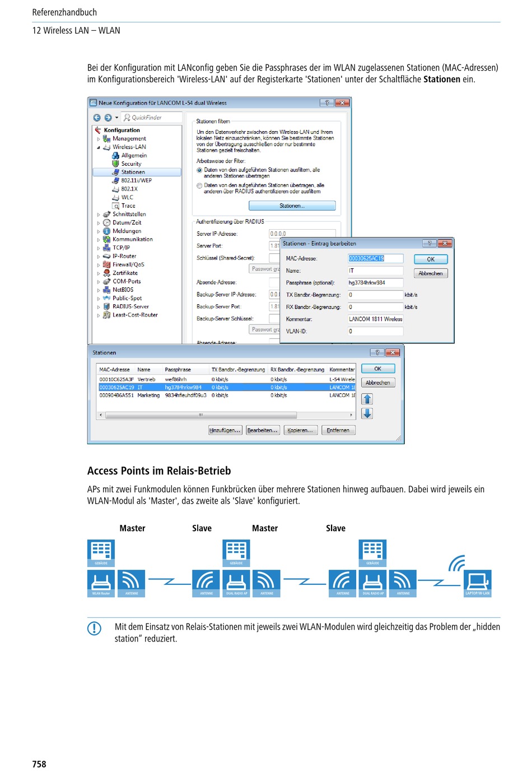The image size is (532, 772).
Task: Click help button in Stationen dialog title bar
Action: tap(377, 352)
